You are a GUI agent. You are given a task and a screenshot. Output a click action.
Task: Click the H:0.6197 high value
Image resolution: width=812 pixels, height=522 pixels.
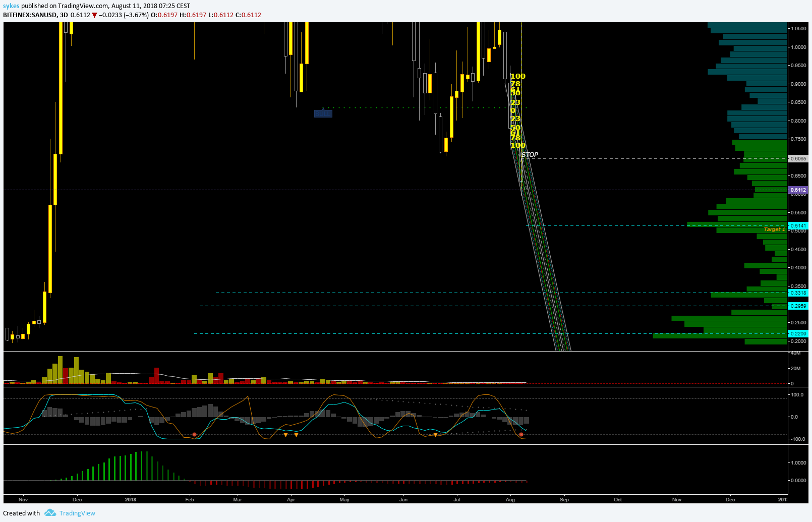(193, 15)
